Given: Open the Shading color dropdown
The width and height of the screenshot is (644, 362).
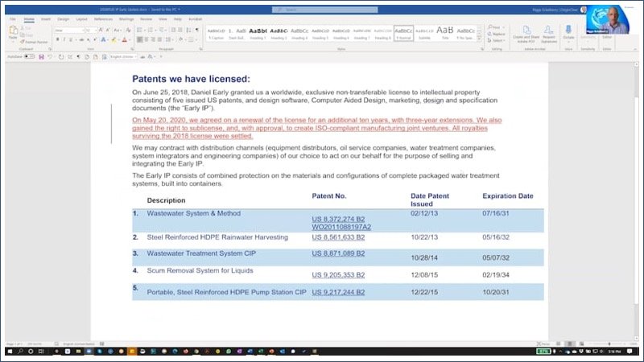Looking at the screenshot, I should (181, 39).
